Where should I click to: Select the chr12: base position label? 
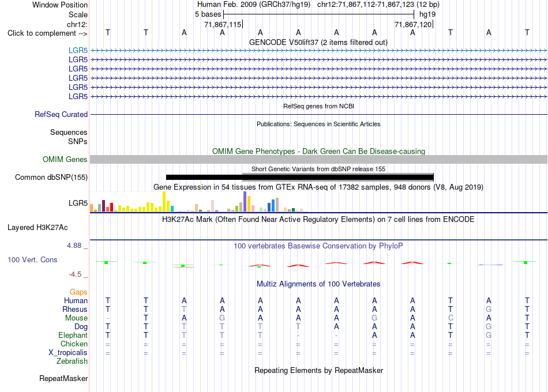(77, 24)
